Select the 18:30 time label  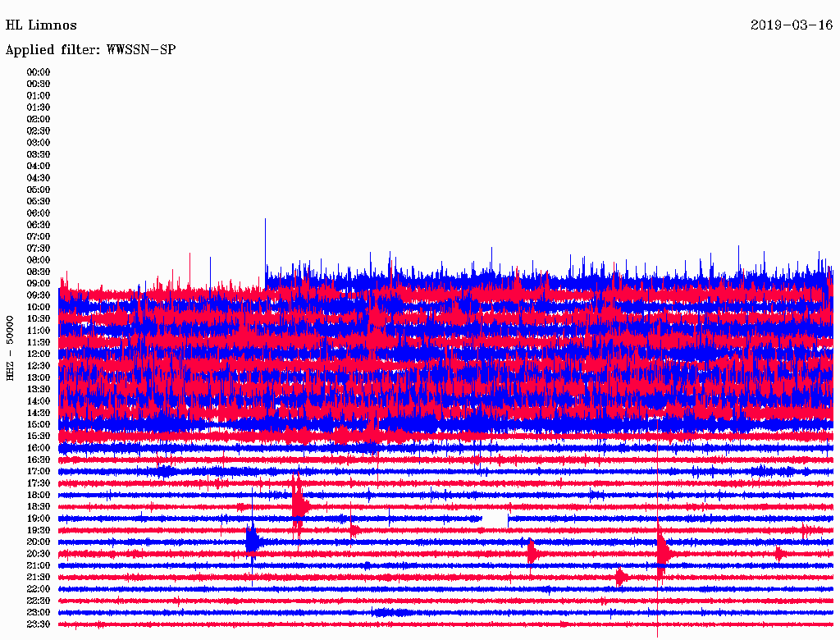click(x=39, y=507)
